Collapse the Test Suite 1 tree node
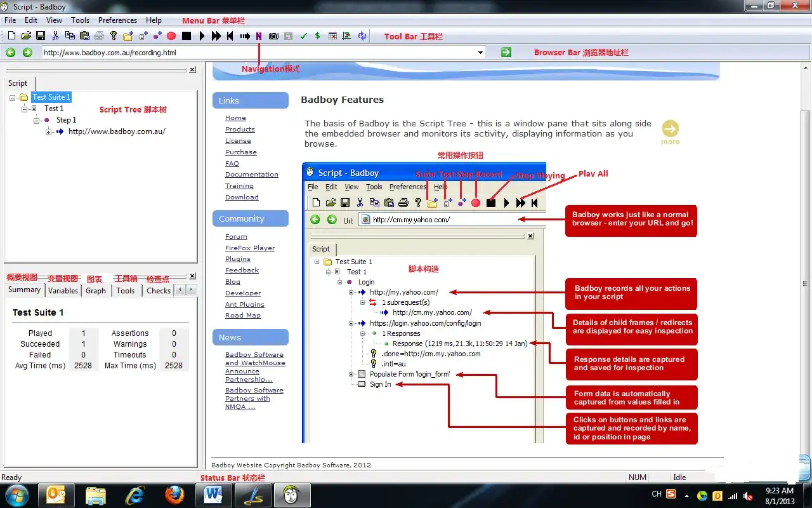The image size is (812, 508). tap(13, 98)
